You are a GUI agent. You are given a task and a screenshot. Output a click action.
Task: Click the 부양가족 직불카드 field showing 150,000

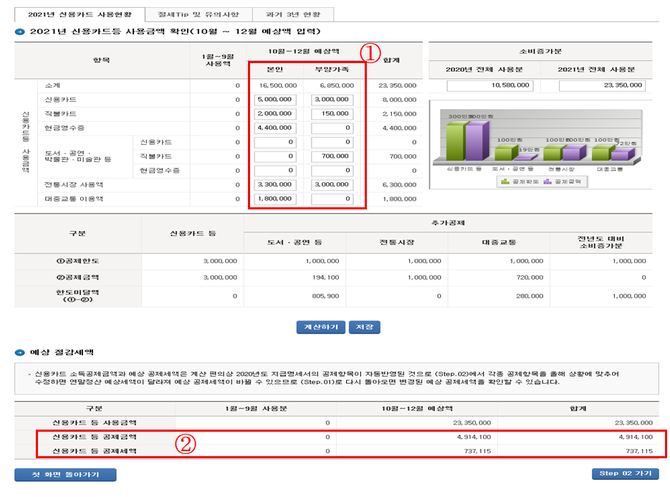pyautogui.click(x=332, y=114)
